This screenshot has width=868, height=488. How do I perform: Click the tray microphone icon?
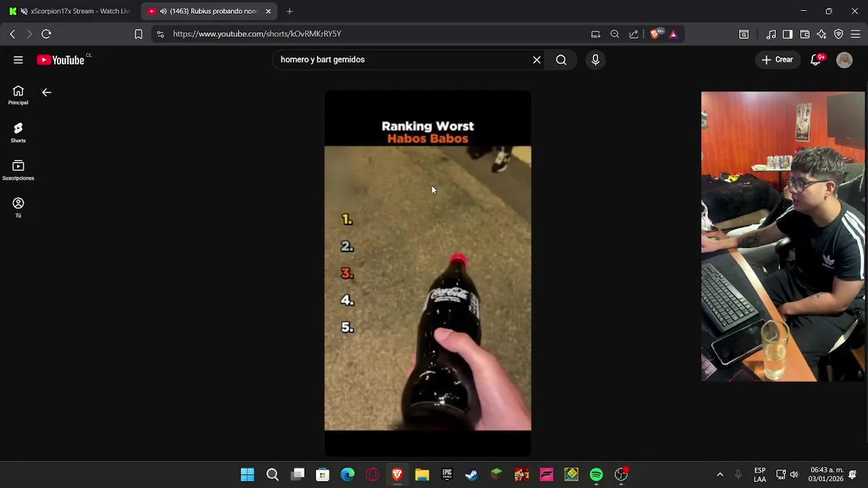(738, 474)
